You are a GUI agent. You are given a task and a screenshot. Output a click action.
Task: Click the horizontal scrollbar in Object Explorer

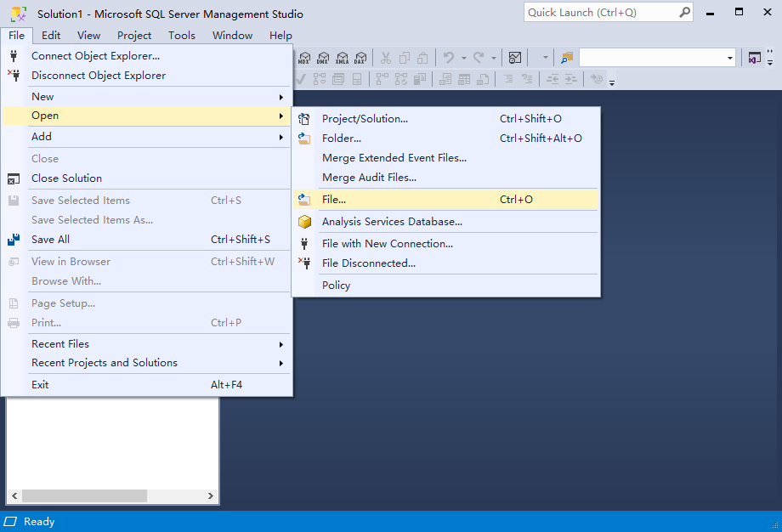point(85,495)
